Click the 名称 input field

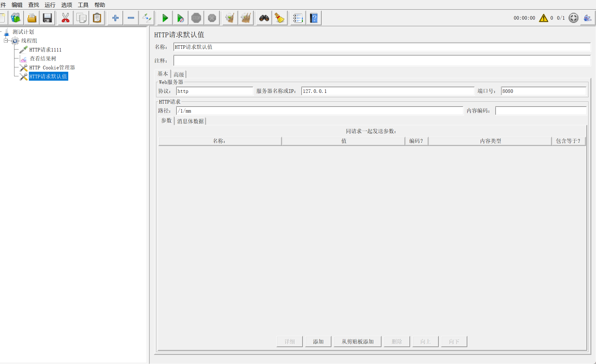click(382, 47)
